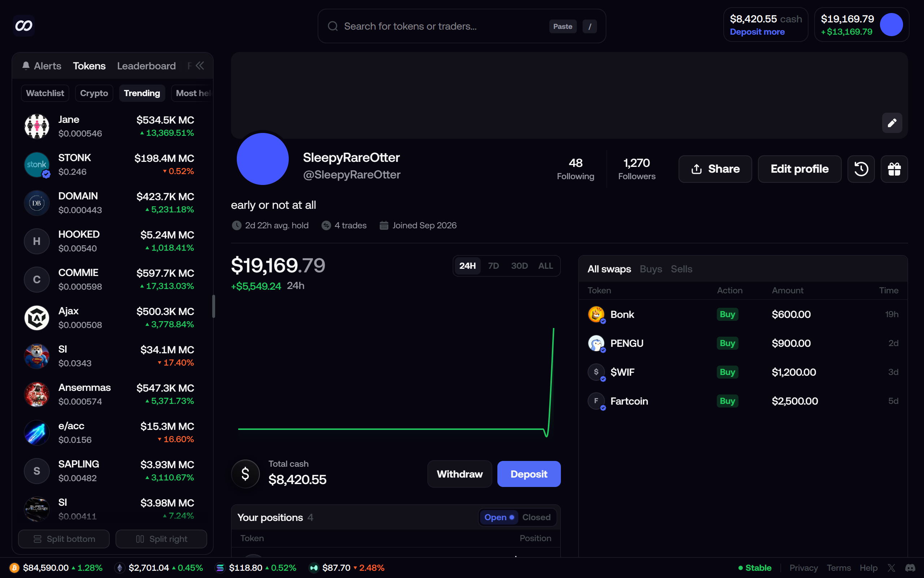The width and height of the screenshot is (924, 578).
Task: Open the X social icon in footer
Action: coord(892,568)
